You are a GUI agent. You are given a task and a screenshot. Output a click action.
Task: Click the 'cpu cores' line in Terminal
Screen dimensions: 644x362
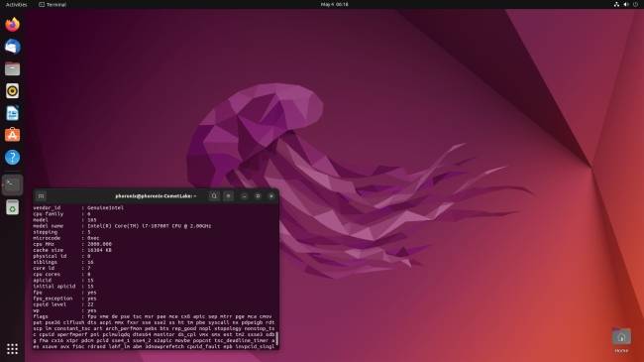pyautogui.click(x=61, y=274)
